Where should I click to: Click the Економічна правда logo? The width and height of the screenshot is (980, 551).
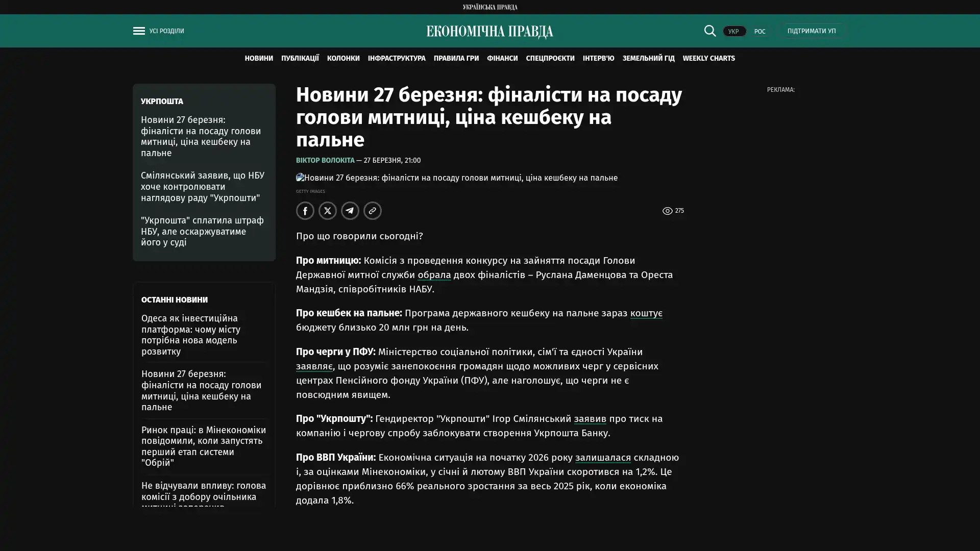[x=489, y=32]
